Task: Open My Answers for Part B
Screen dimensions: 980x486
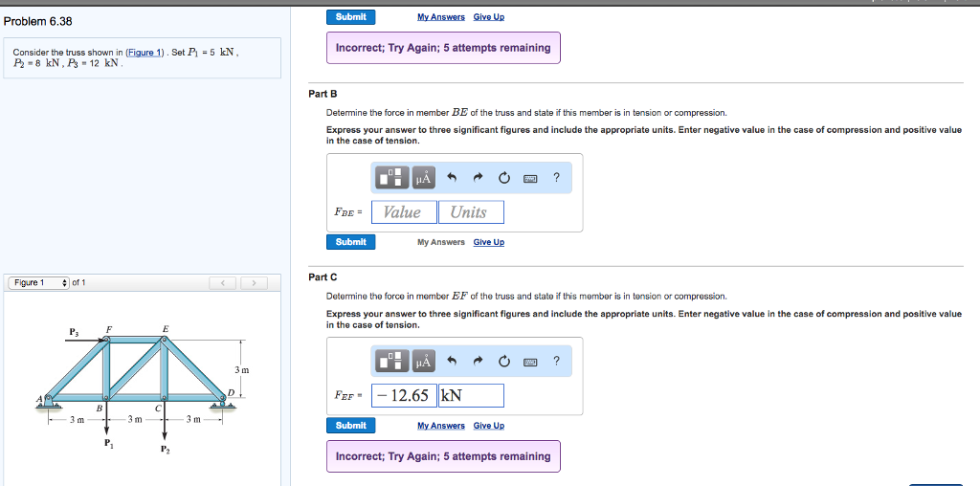Action: pos(441,242)
